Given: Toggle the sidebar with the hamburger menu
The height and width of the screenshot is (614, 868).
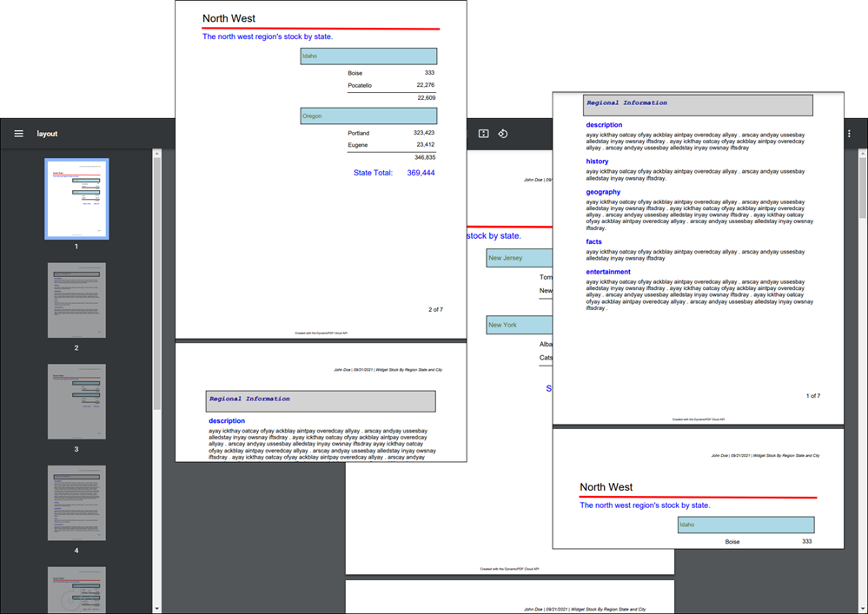Looking at the screenshot, I should tap(18, 134).
